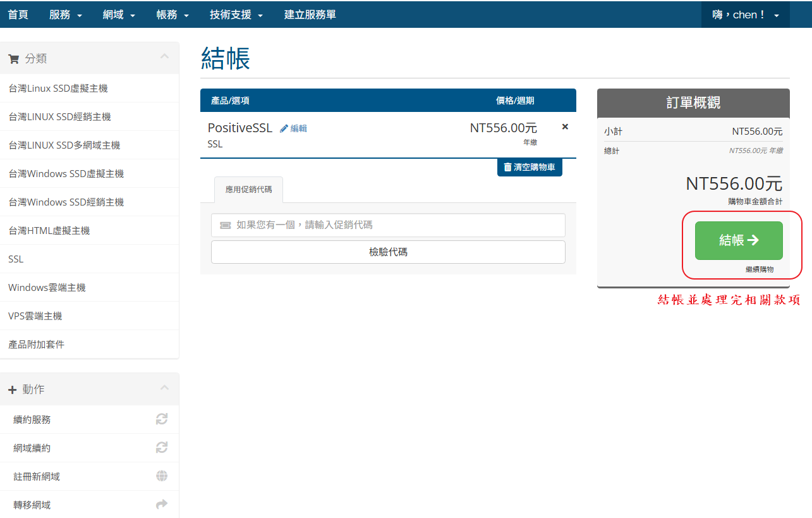
Task: Click the share arrow icon next to 轉移網域
Action: click(x=162, y=504)
